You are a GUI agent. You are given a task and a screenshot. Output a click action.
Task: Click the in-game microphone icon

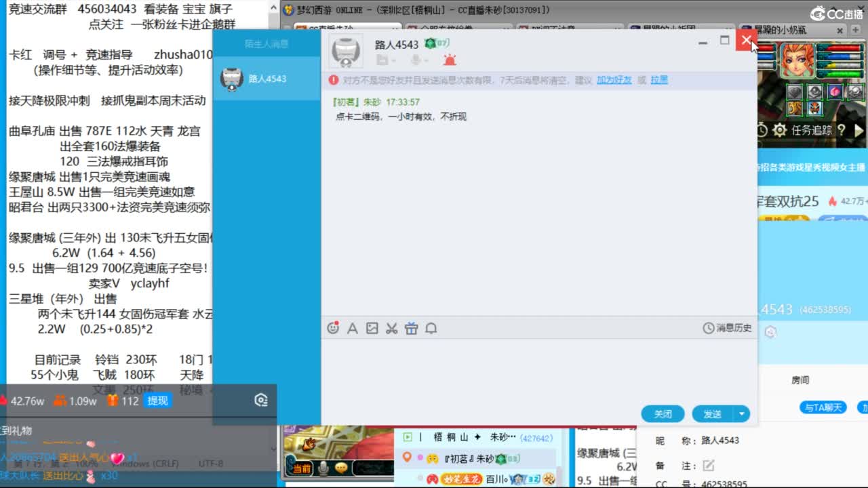(323, 467)
